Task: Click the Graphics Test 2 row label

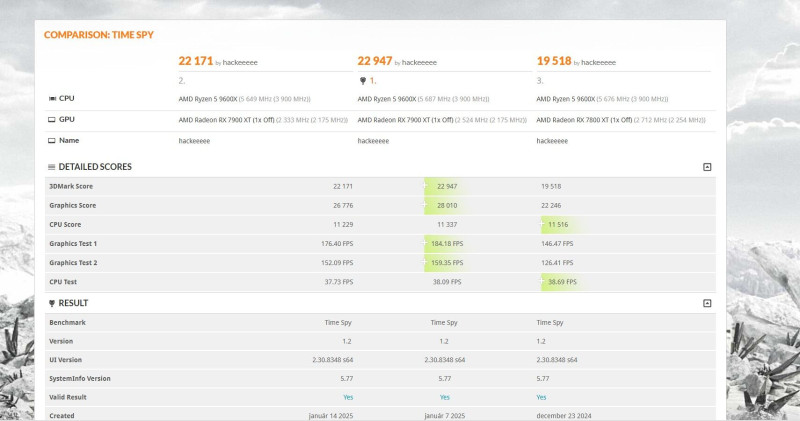Action: coord(73,263)
